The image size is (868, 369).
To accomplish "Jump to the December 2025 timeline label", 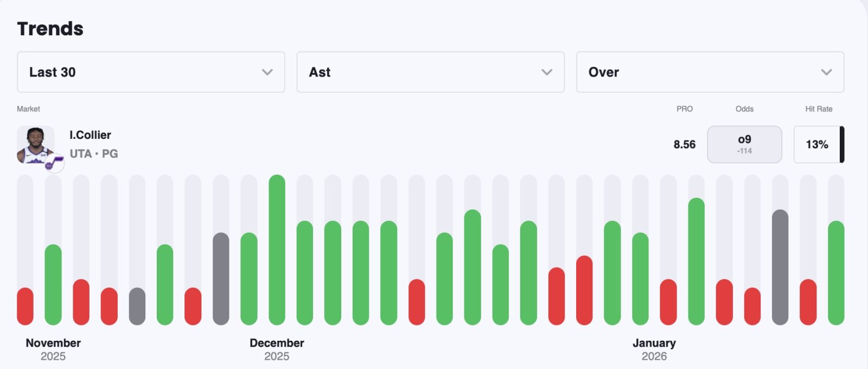I will [277, 349].
